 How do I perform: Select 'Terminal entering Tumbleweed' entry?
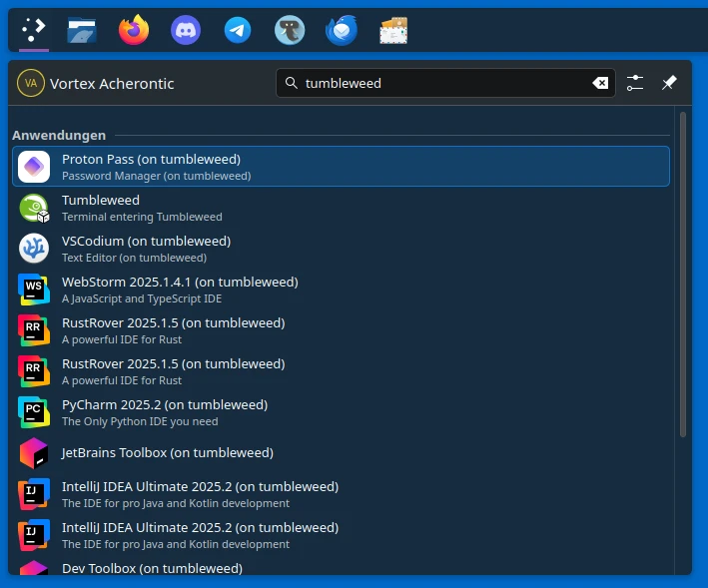click(x=341, y=208)
